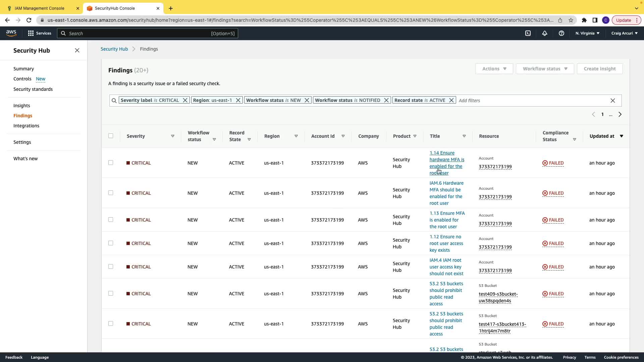Click the Create insight button
Screen dimensions: 644x362
tap(599, 69)
